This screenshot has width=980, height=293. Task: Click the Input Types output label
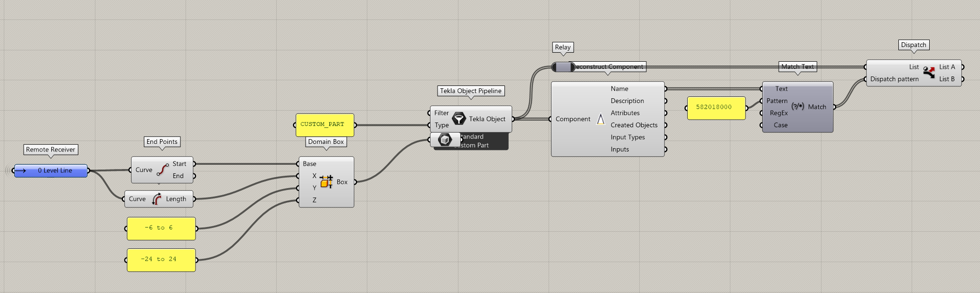(x=627, y=137)
